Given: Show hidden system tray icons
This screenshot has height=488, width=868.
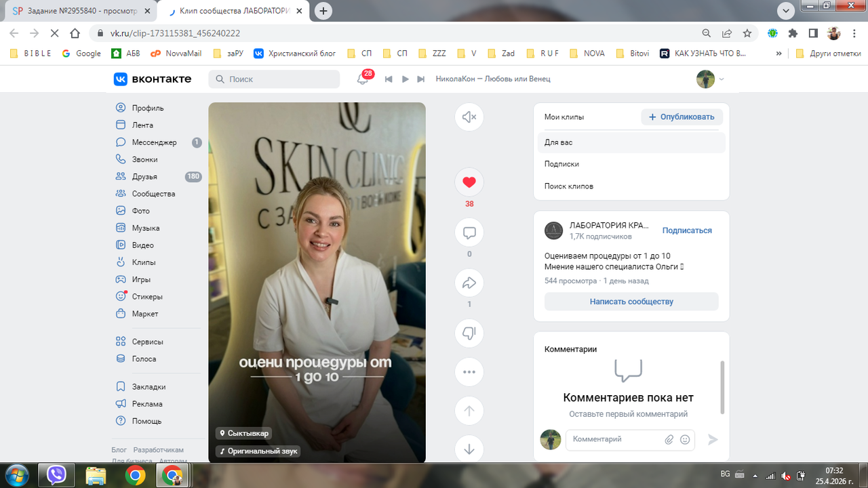Looking at the screenshot, I should click(x=755, y=475).
